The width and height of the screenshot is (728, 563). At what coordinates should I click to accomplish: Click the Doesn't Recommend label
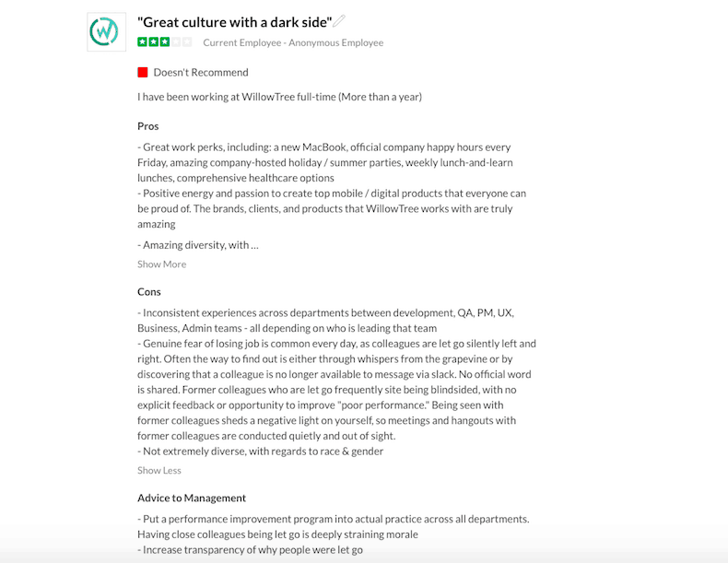coord(201,72)
